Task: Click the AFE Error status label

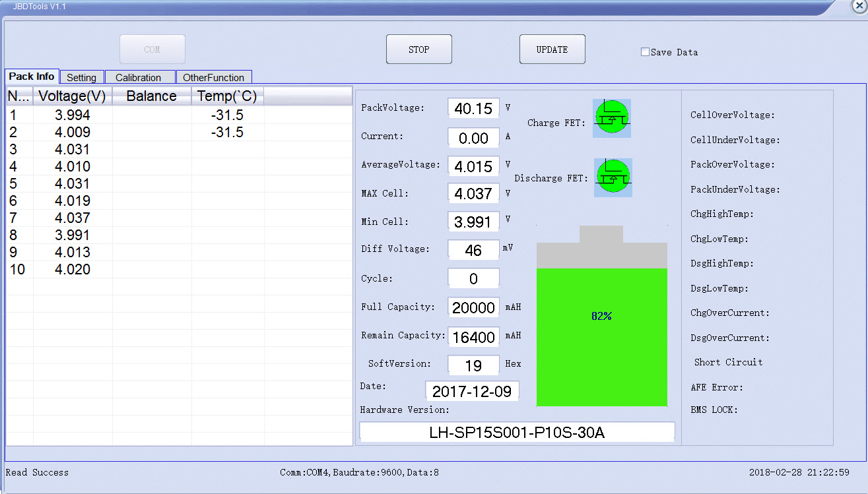Action: coord(717,388)
